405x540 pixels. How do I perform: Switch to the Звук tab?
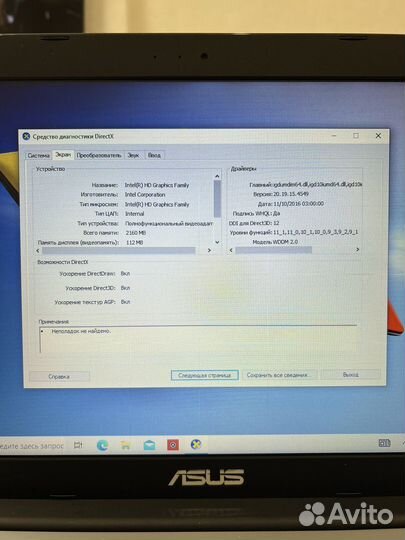pos(134,155)
